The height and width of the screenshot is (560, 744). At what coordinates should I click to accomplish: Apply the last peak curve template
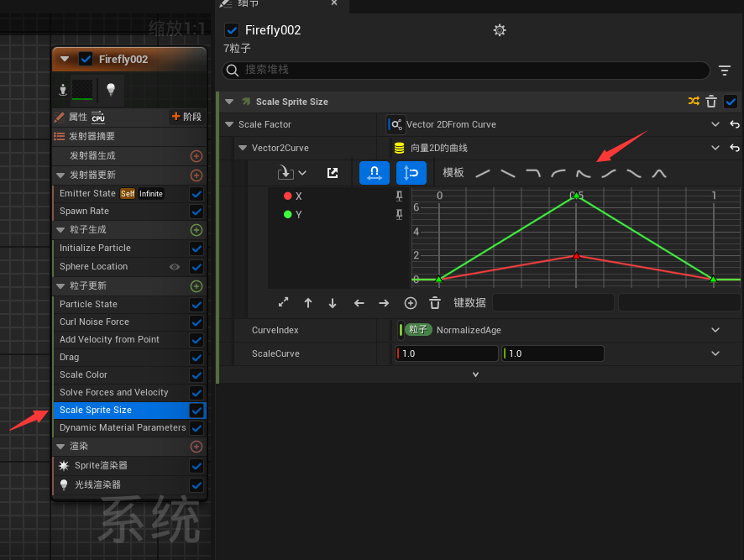pyautogui.click(x=658, y=174)
